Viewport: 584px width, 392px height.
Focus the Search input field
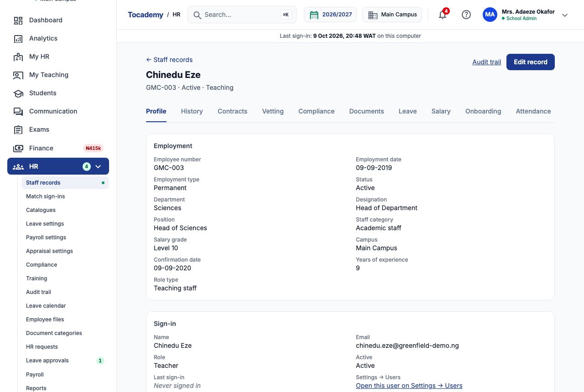pos(242,15)
